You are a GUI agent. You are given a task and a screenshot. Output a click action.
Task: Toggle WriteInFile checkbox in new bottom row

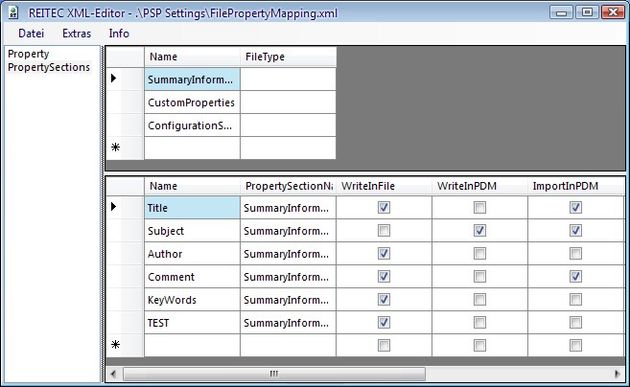(x=384, y=345)
